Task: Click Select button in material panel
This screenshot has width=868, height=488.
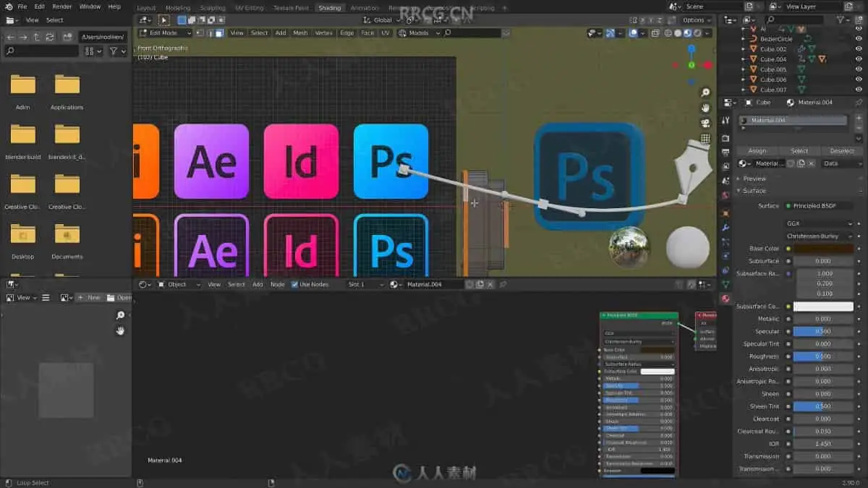Action: 799,151
